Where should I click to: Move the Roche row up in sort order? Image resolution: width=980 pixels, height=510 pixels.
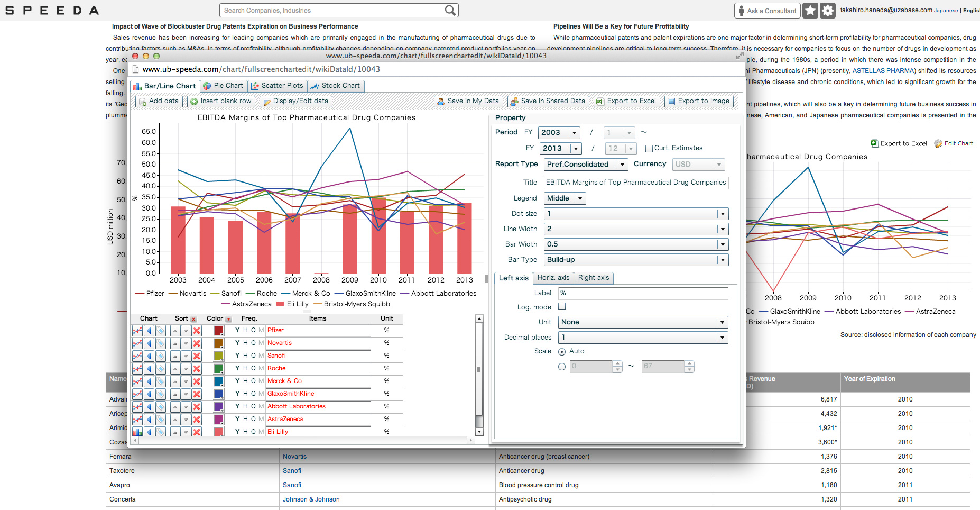(175, 369)
